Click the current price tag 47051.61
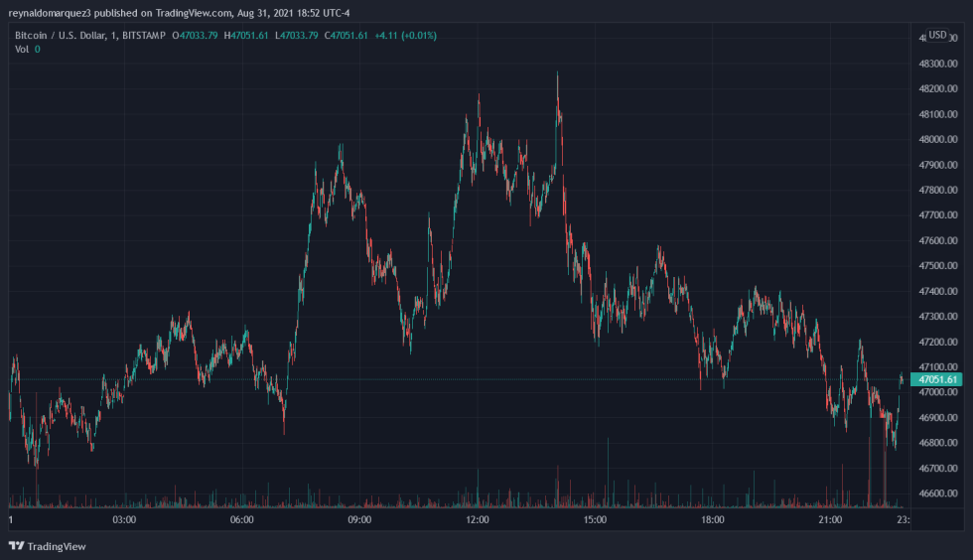Screen dimensions: 973x560 pos(937,379)
